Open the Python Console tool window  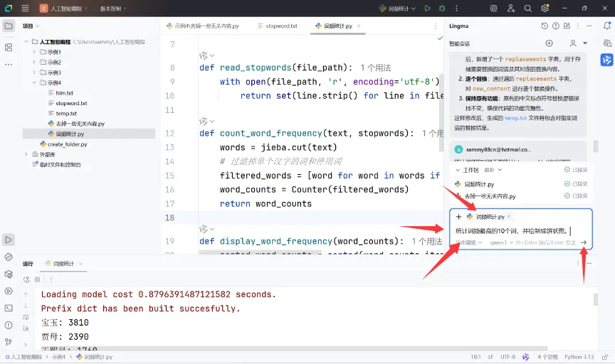pyautogui.click(x=9, y=257)
